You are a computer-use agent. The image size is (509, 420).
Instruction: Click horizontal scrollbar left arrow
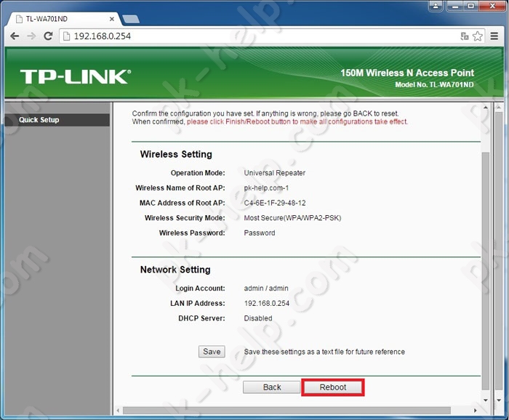click(x=118, y=411)
